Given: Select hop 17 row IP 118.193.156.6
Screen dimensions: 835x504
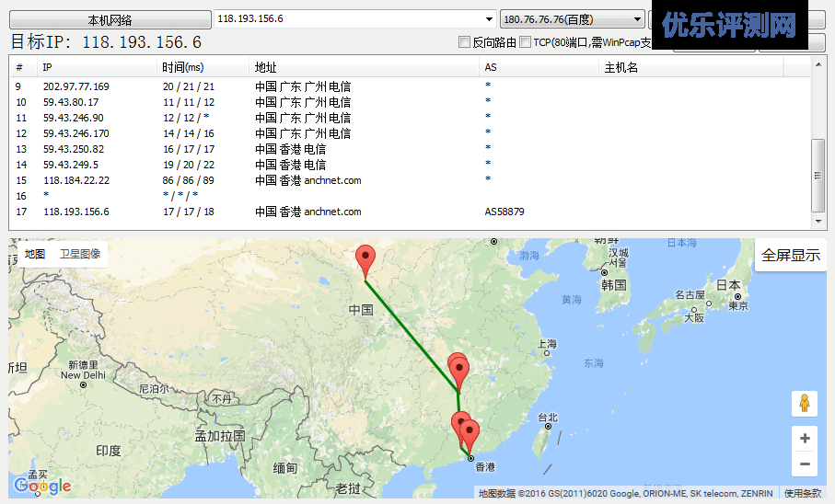Looking at the screenshot, I should 409,212.
